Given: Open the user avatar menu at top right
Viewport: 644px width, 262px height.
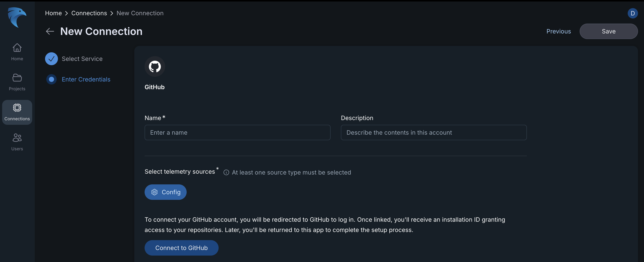Looking at the screenshot, I should 633,13.
